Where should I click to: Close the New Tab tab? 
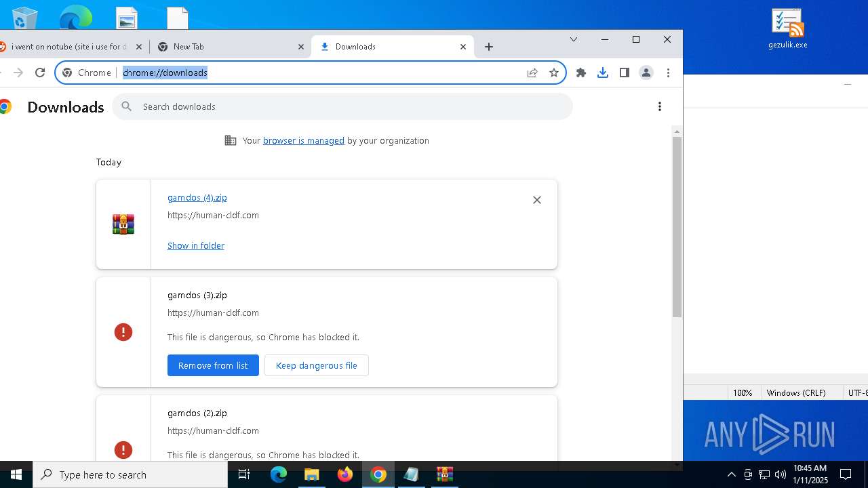click(x=301, y=47)
